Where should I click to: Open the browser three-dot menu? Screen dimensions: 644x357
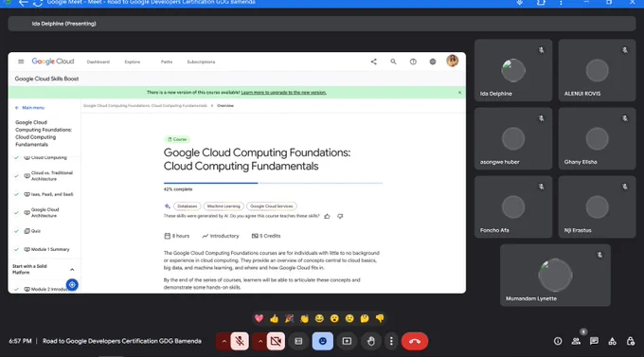pos(561,3)
